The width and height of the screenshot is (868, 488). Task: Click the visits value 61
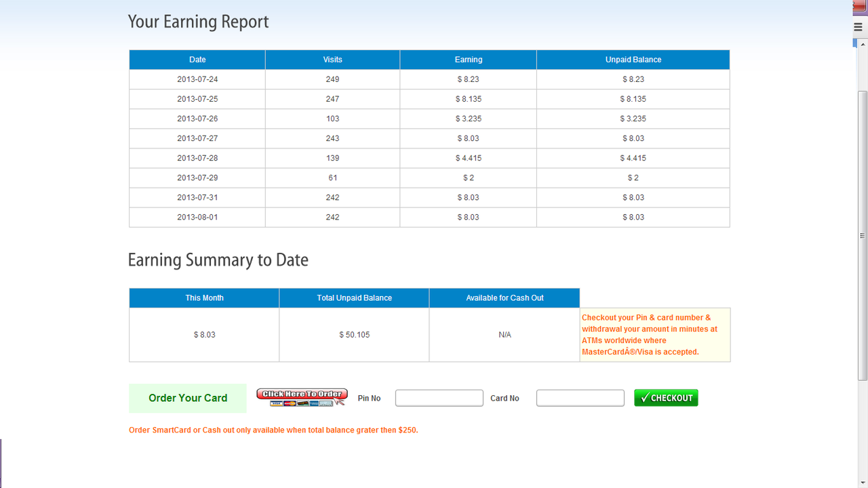point(332,178)
